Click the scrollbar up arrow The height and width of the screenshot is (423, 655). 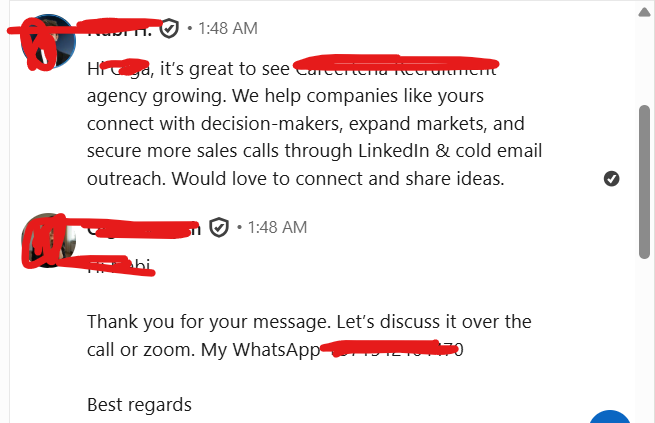[645, 12]
